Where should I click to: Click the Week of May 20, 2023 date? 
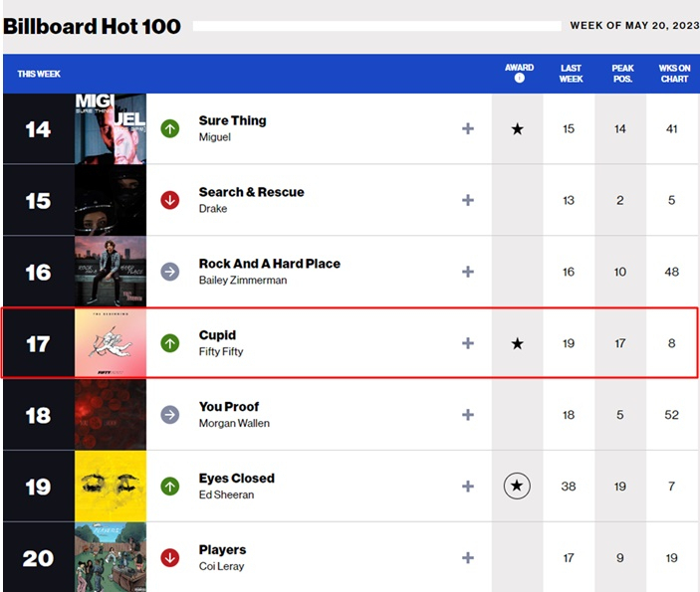click(635, 26)
